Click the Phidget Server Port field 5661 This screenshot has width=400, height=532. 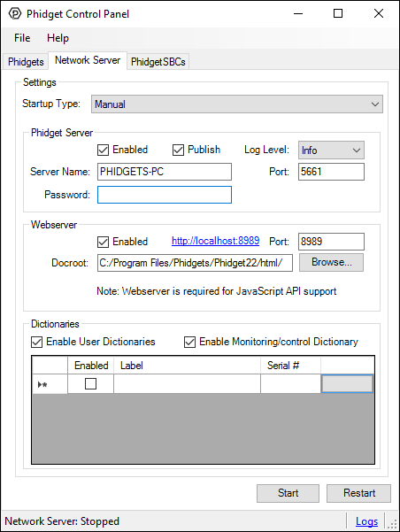(331, 172)
